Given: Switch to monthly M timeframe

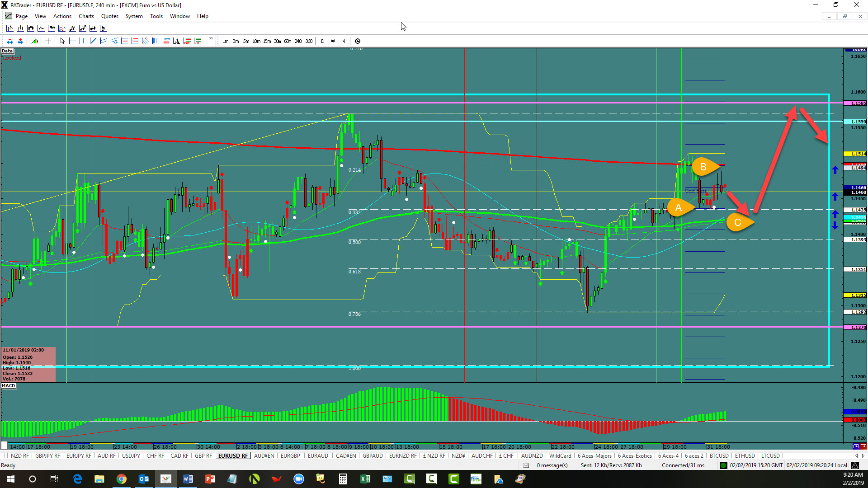Looking at the screenshot, I should click(x=343, y=41).
